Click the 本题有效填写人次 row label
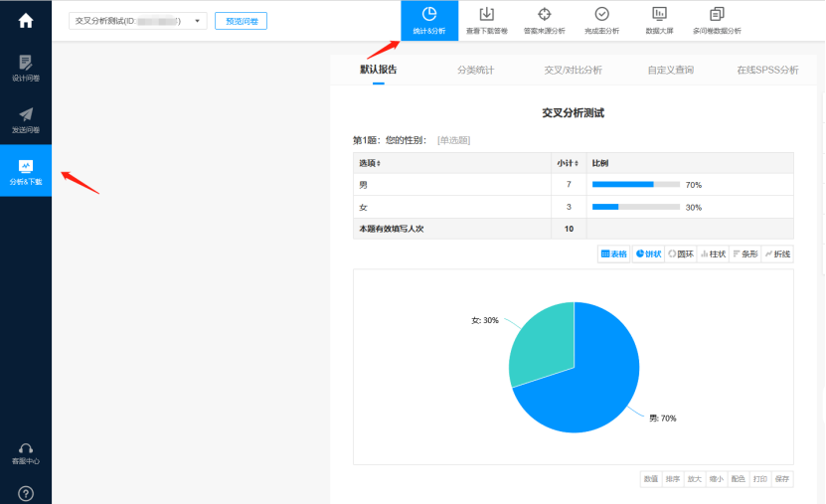 click(x=392, y=229)
